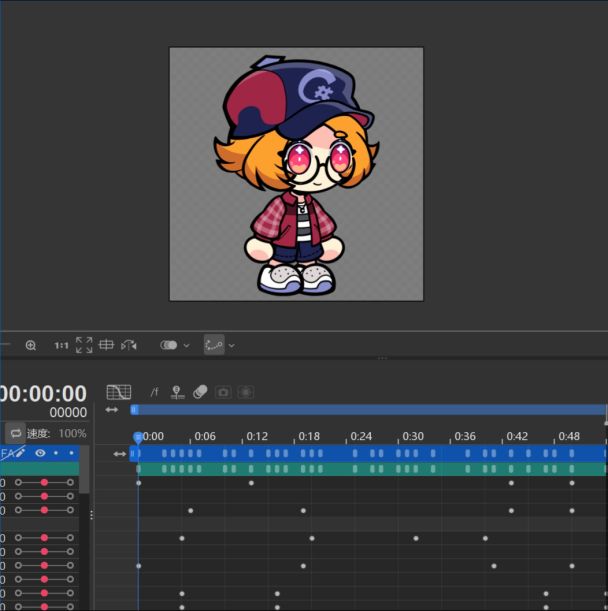Open the dropdown arrow beside motion path tool

tap(232, 345)
